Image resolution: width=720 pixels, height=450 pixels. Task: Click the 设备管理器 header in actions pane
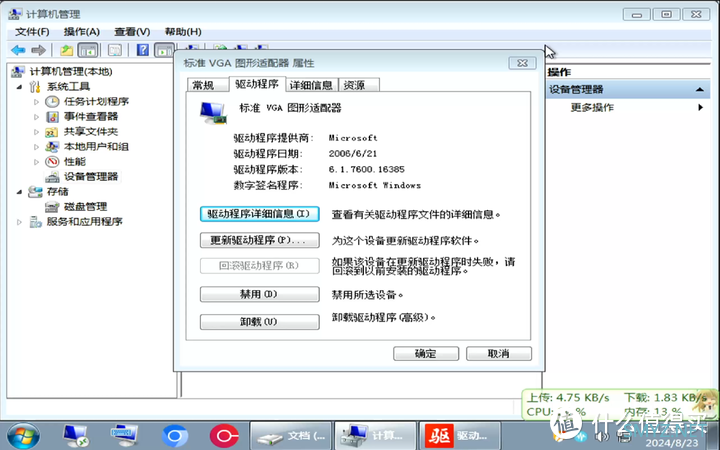(627, 90)
